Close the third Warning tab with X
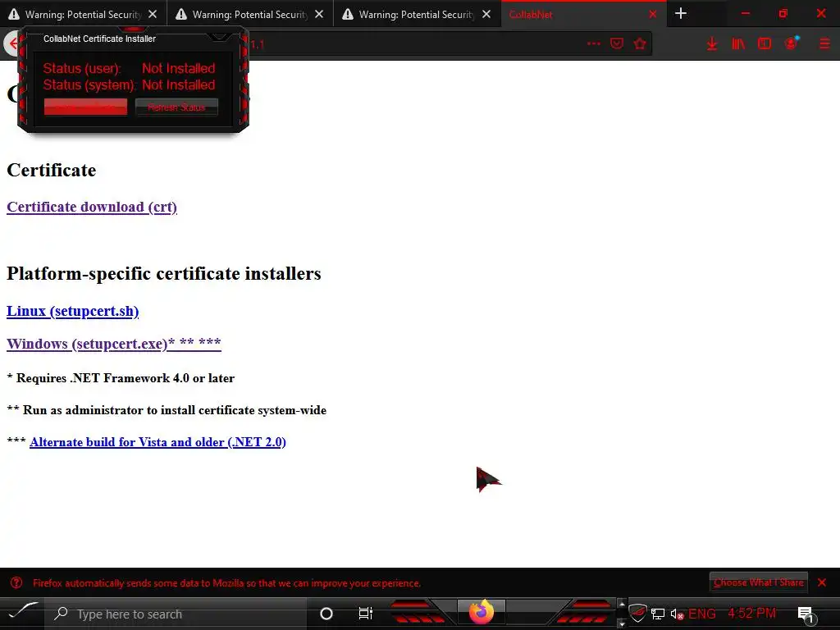The image size is (840, 630). click(486, 15)
